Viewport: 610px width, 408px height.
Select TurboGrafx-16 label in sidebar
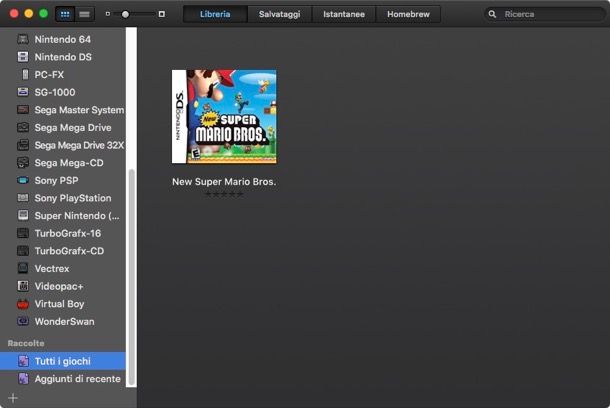point(68,233)
